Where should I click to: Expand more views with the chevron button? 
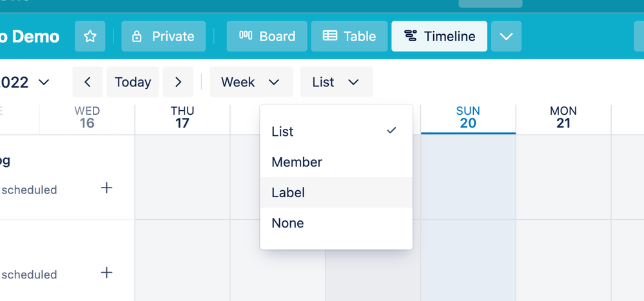506,36
